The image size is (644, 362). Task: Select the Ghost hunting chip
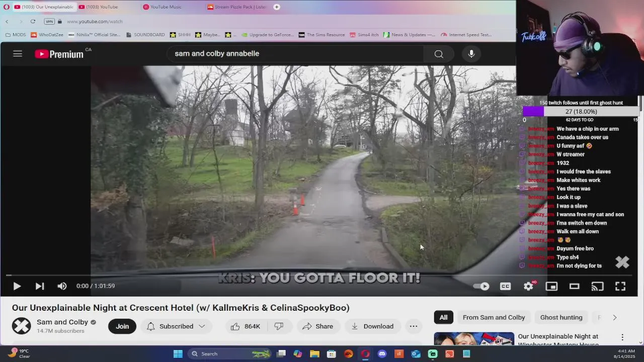[561, 317]
